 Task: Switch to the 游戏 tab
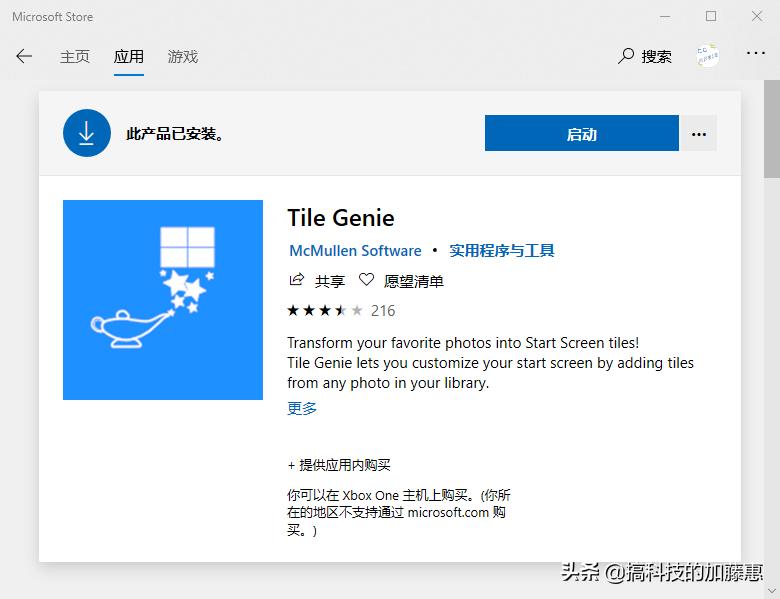[x=183, y=56]
